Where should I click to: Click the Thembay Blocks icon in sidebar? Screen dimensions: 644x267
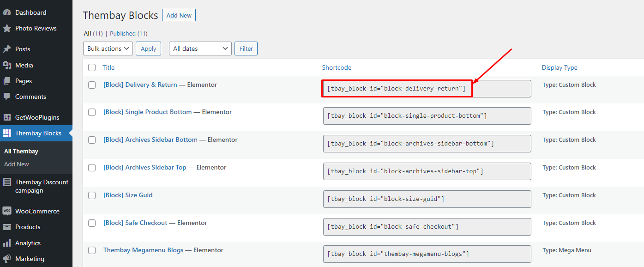point(7,133)
